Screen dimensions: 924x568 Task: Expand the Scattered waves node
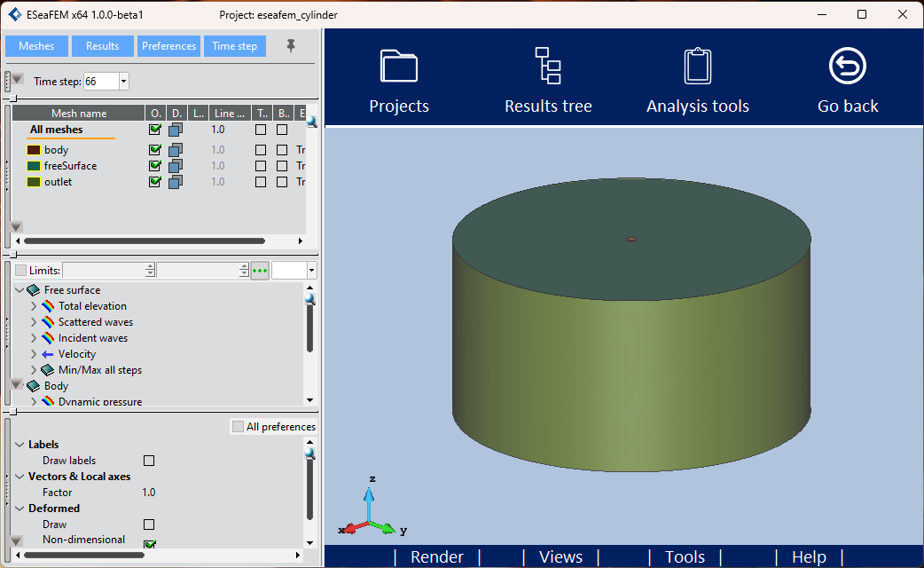pos(34,322)
